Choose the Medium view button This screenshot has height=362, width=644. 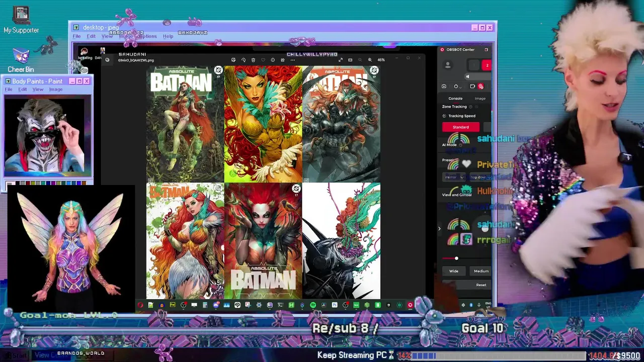coord(481,271)
